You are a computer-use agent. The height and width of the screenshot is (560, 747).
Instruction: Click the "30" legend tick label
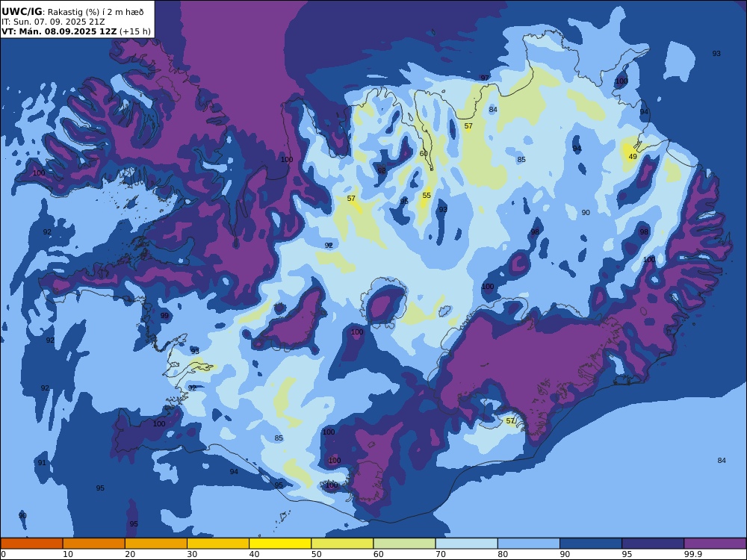click(x=192, y=554)
